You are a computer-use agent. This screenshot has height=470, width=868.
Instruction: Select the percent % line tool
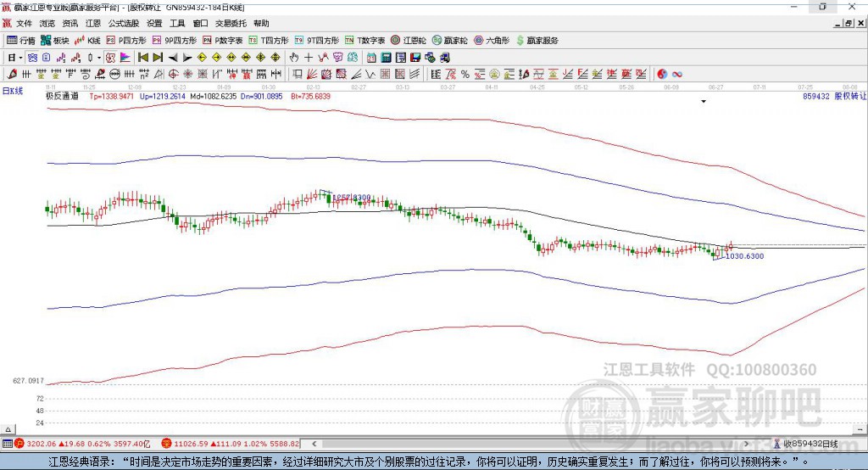465,75
